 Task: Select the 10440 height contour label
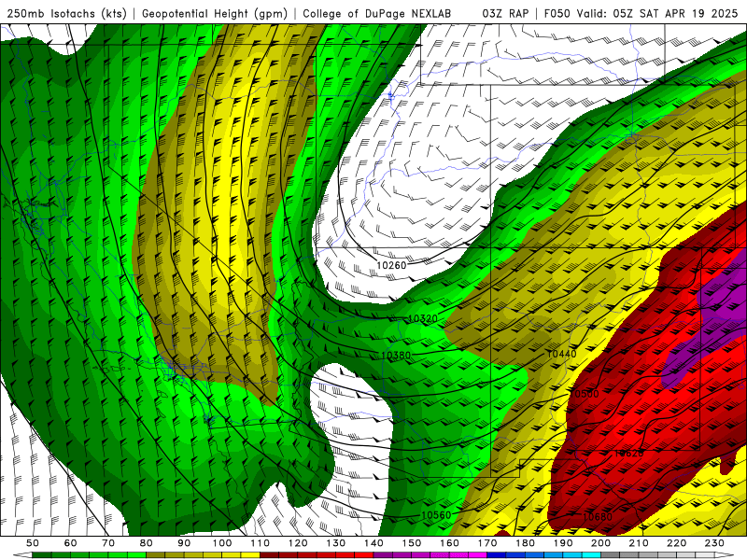pos(561,354)
